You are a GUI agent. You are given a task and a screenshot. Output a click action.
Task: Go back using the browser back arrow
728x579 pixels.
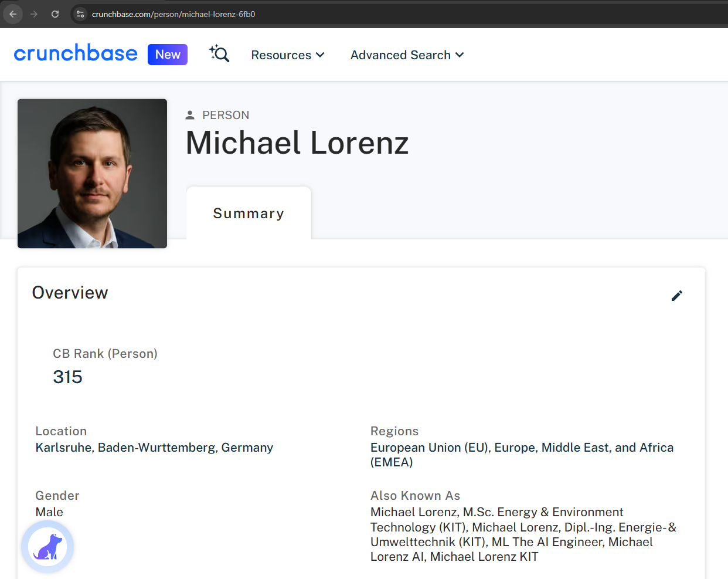12,14
